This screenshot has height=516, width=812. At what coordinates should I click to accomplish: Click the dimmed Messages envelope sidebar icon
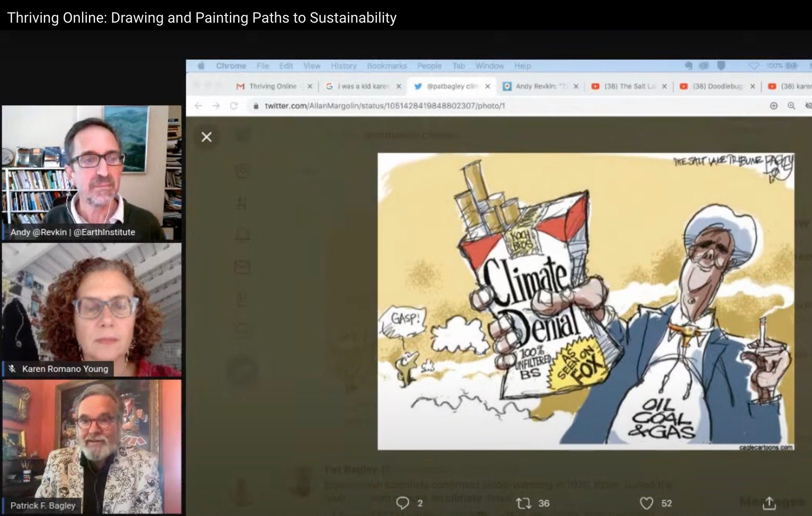[242, 267]
